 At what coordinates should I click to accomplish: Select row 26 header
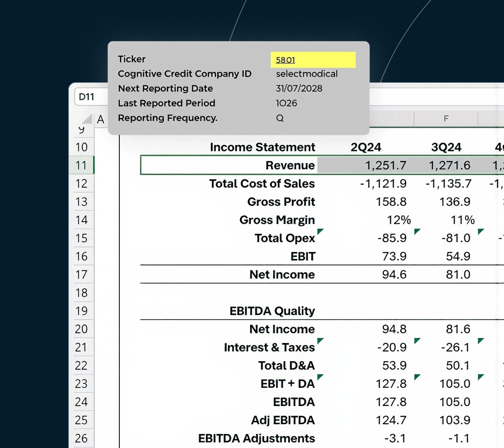point(82,438)
